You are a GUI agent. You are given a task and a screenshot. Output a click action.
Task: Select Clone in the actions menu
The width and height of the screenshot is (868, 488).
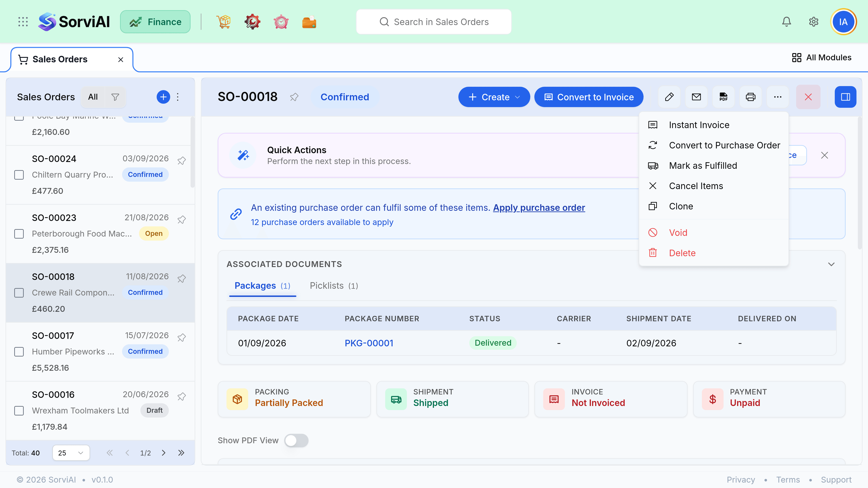(x=713, y=206)
